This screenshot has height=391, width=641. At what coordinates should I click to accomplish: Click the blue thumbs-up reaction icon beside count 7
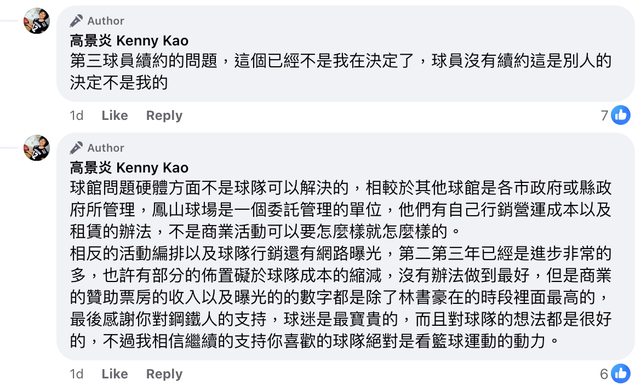click(x=621, y=115)
